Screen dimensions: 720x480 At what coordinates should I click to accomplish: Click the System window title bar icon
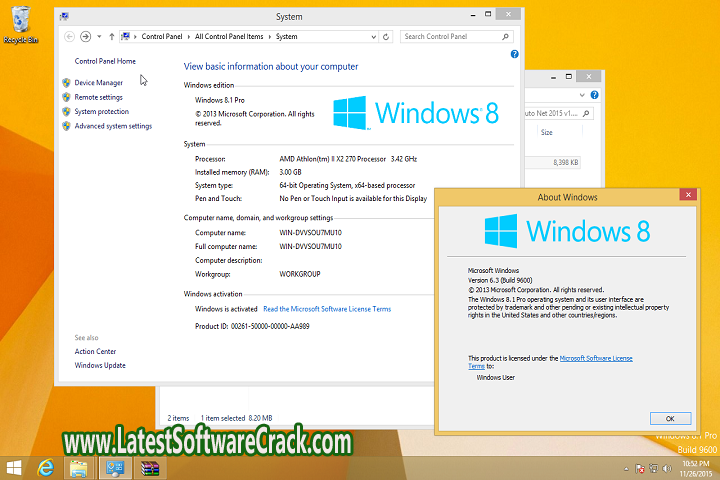coord(64,17)
